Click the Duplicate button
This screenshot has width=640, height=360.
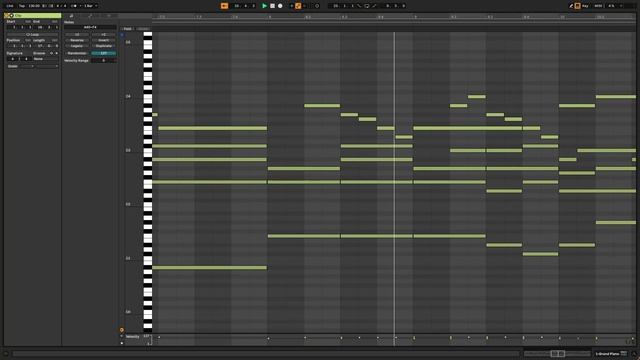coord(104,46)
